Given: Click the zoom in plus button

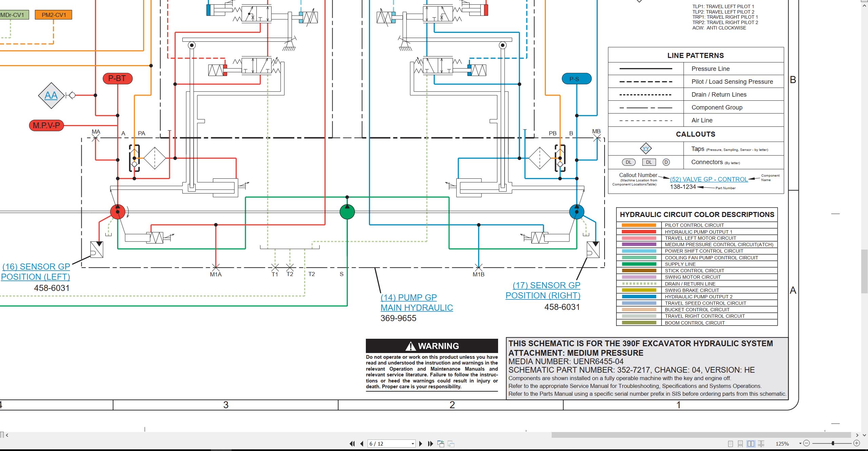Looking at the screenshot, I should (856, 443).
